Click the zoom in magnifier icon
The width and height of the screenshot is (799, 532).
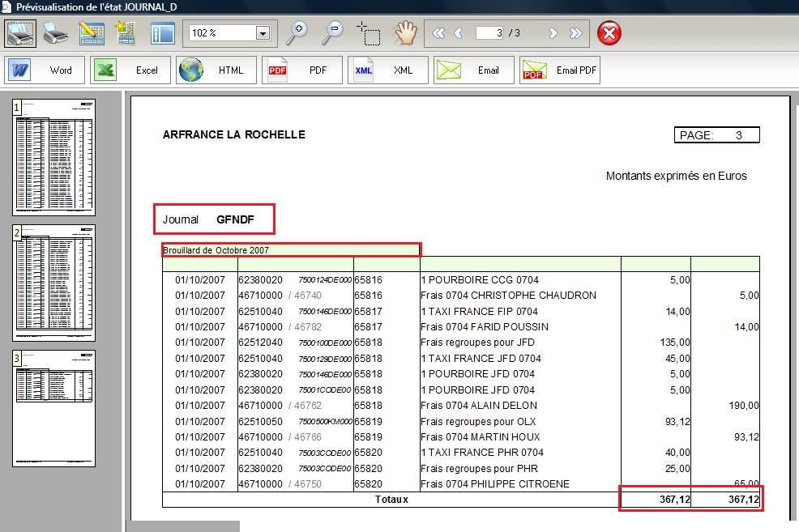click(297, 33)
